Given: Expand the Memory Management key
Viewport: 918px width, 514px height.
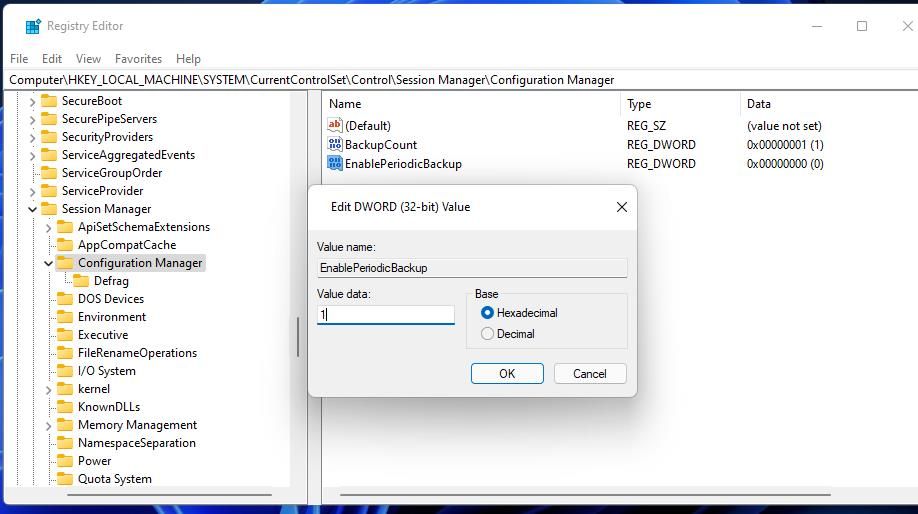Looking at the screenshot, I should click(x=49, y=426).
